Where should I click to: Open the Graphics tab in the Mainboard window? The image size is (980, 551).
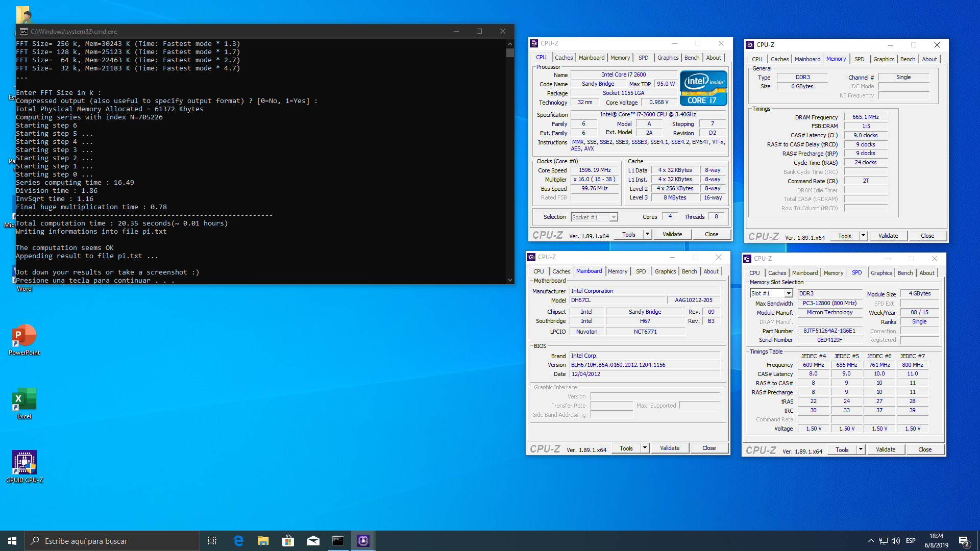[665, 271]
